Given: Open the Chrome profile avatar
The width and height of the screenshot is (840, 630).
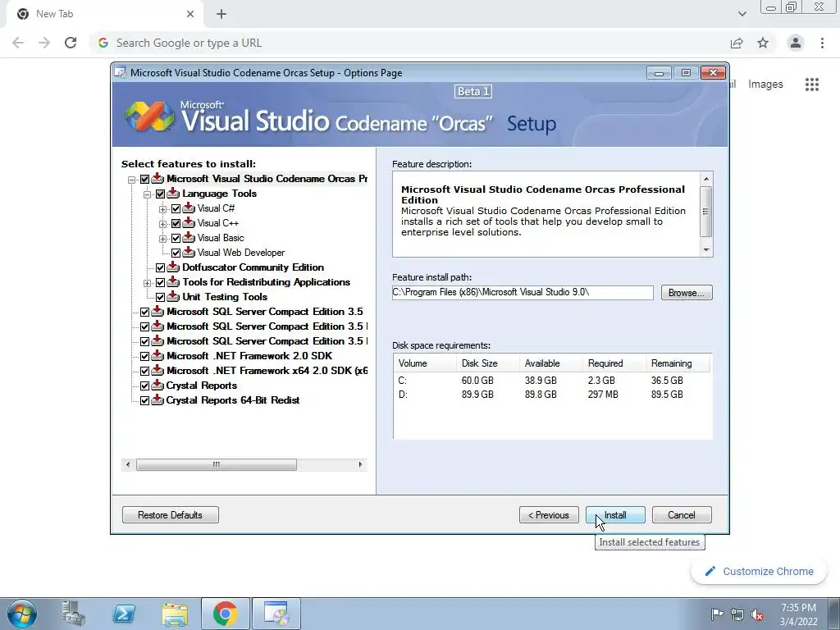Looking at the screenshot, I should click(796, 43).
